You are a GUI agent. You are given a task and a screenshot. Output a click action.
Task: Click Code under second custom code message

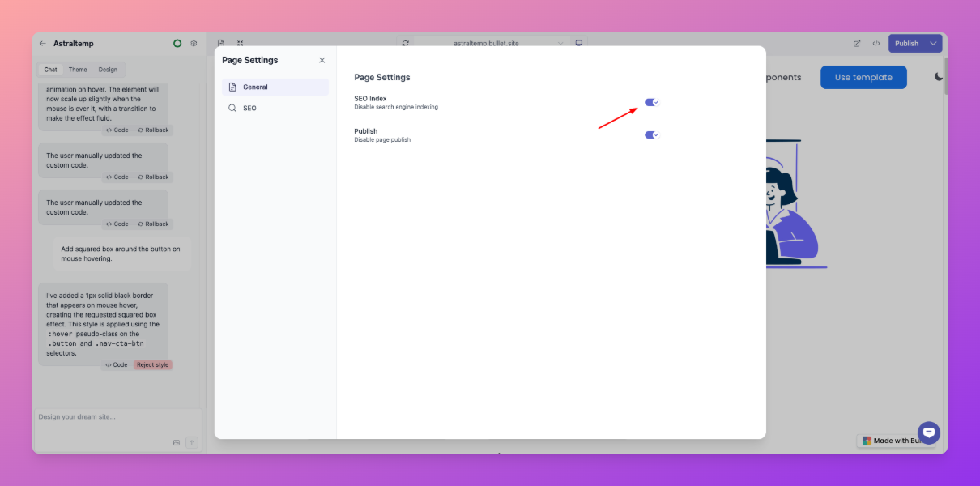pyautogui.click(x=117, y=224)
